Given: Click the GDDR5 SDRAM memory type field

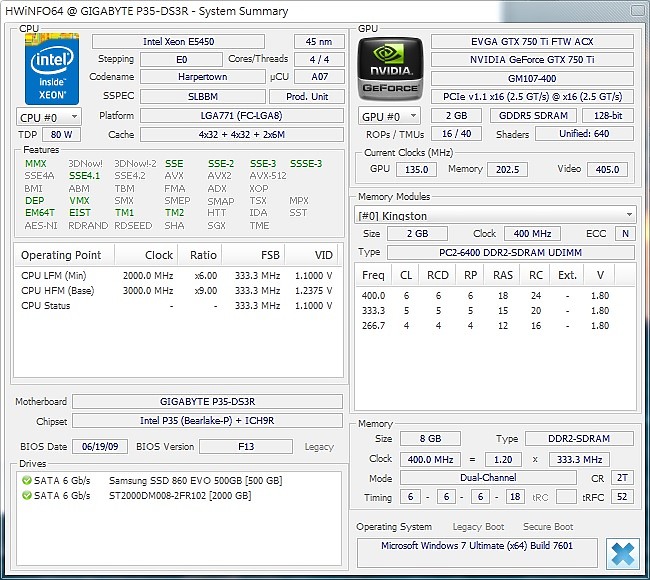Looking at the screenshot, I should click(x=533, y=115).
